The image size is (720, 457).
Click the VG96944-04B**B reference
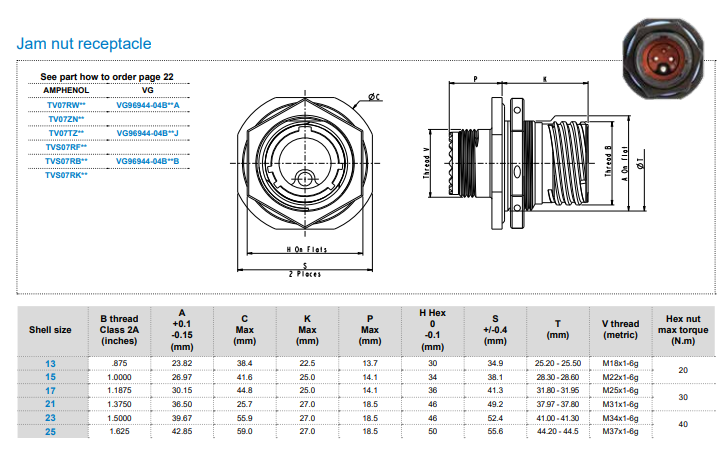pos(147,160)
